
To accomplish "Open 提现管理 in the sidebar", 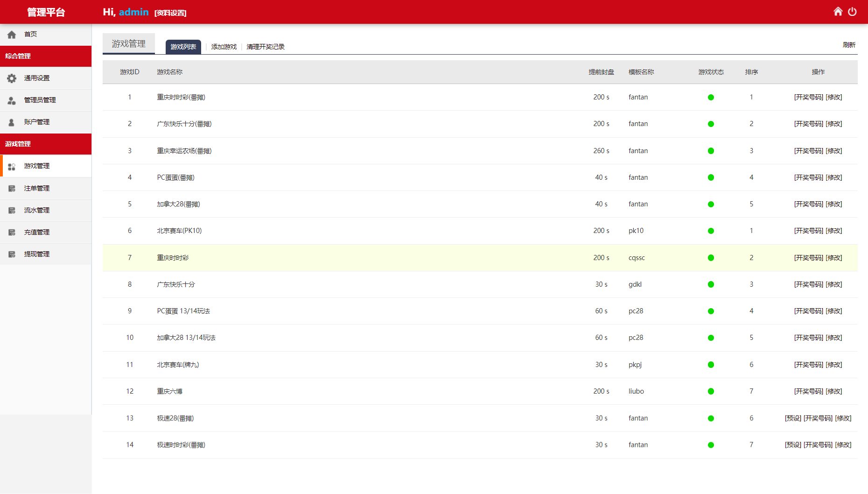I will [46, 254].
